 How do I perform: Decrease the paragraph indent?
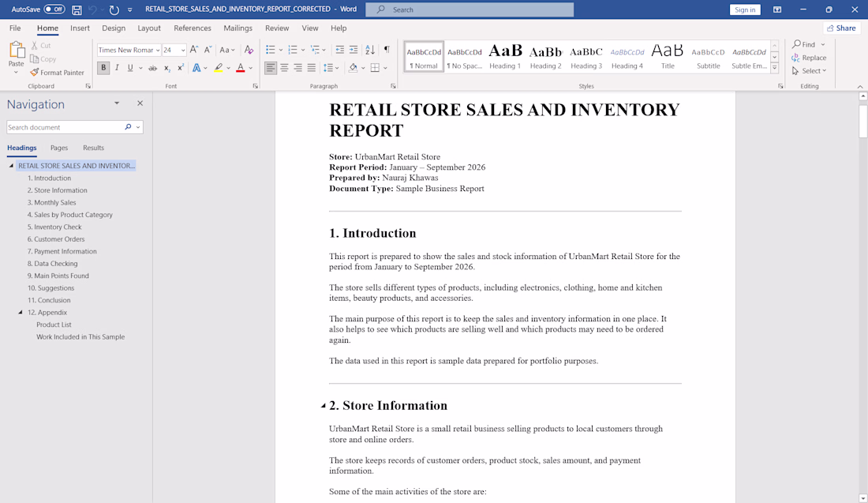(x=340, y=50)
